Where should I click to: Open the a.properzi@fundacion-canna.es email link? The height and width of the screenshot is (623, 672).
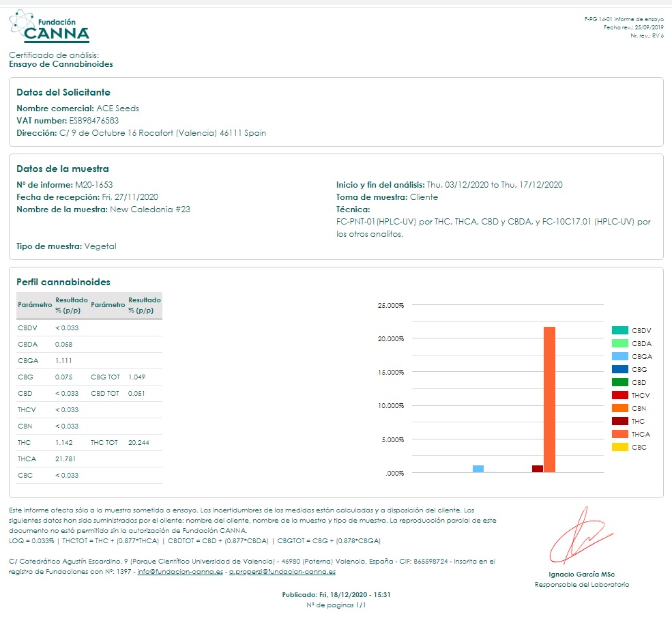click(x=282, y=572)
